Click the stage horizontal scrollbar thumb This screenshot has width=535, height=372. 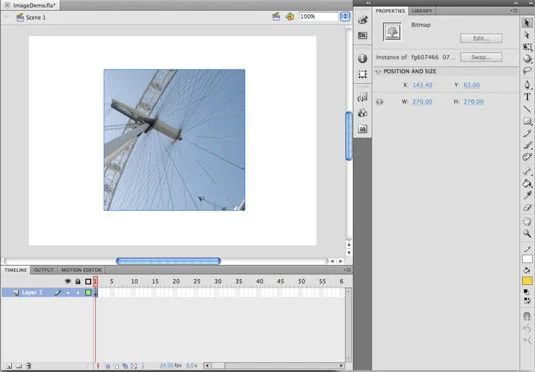coord(168,261)
